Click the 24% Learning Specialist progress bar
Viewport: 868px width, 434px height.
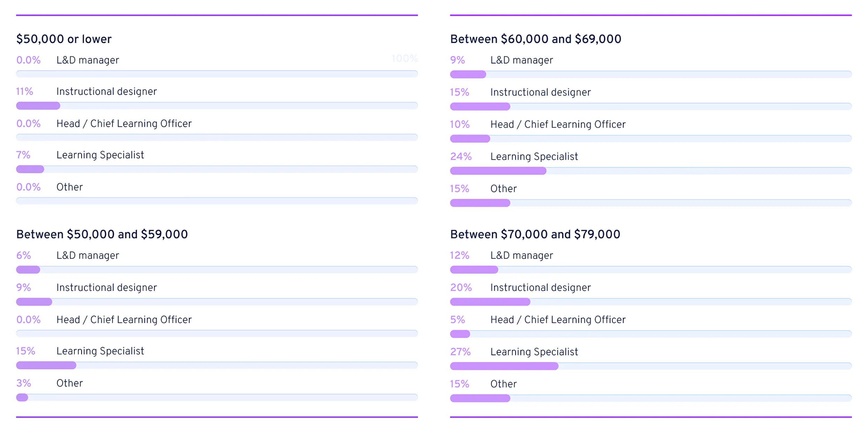(651, 171)
